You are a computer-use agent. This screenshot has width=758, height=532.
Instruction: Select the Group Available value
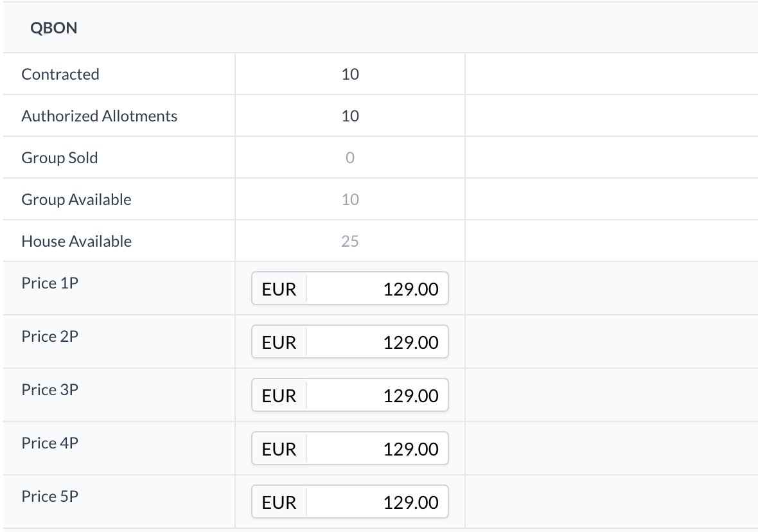350,199
